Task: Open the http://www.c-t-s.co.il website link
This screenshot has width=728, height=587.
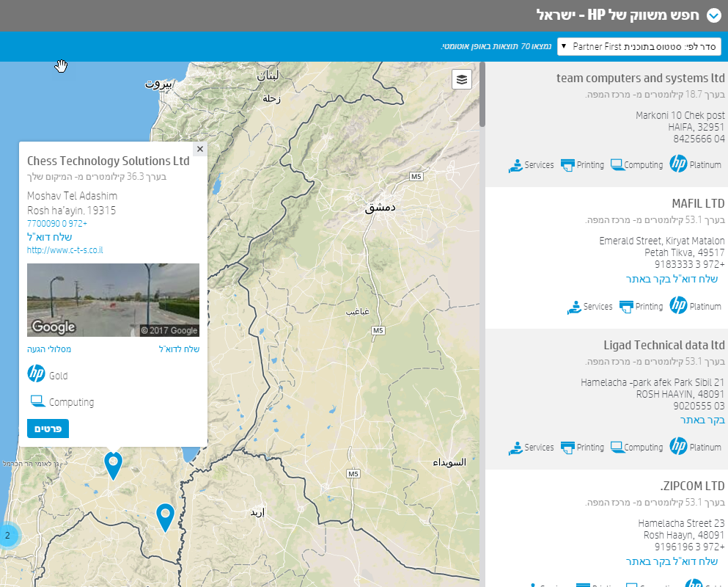Action: [65, 250]
